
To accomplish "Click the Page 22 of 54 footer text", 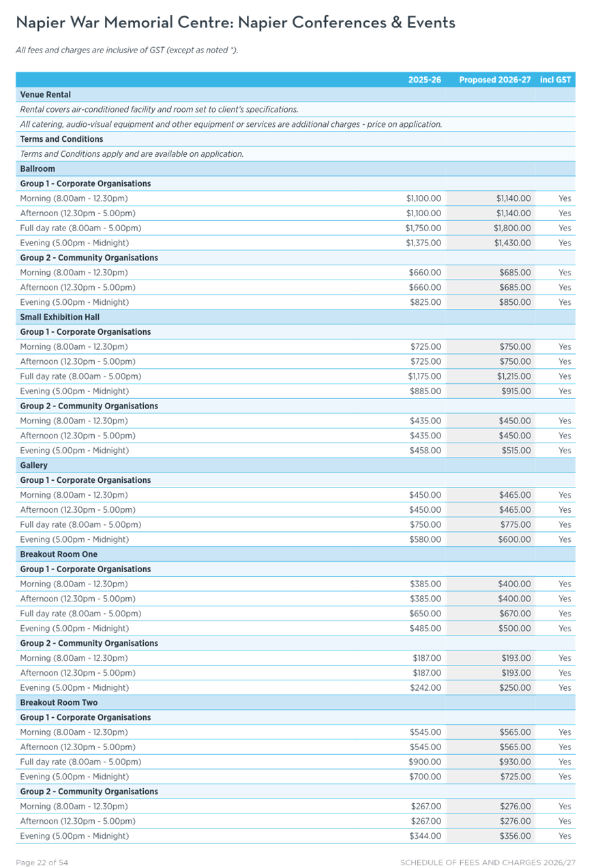I will tap(42, 863).
